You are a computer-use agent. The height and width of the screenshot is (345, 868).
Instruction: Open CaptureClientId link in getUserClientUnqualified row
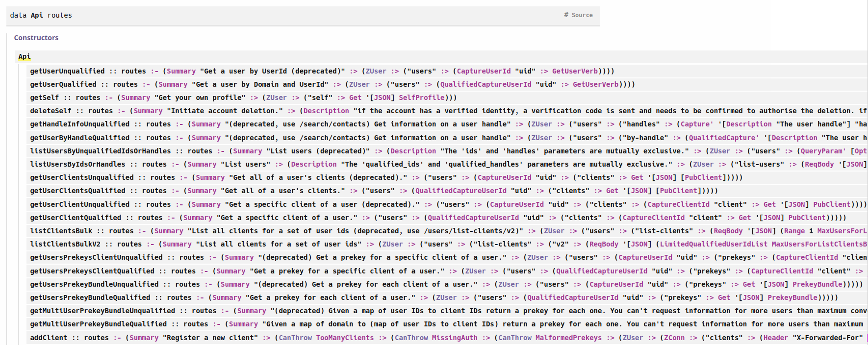pos(678,204)
